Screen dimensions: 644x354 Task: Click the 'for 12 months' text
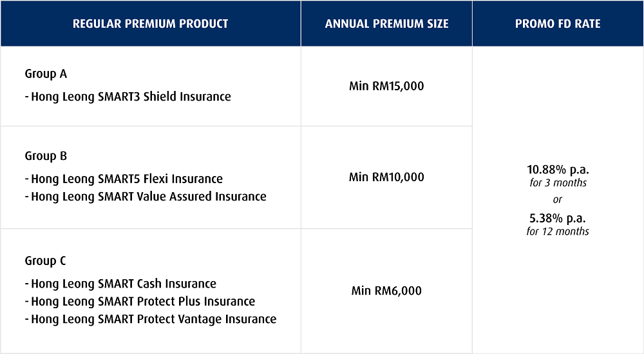point(558,231)
